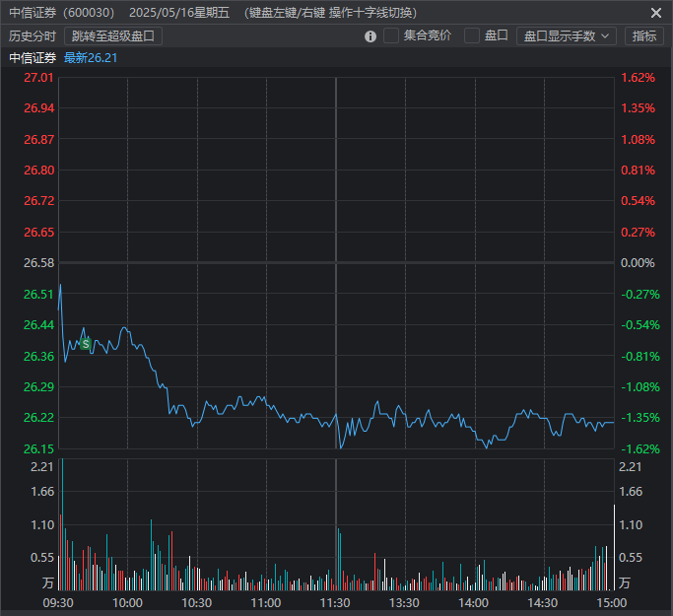Click the -1.62% bottom percentage label

coord(639,448)
